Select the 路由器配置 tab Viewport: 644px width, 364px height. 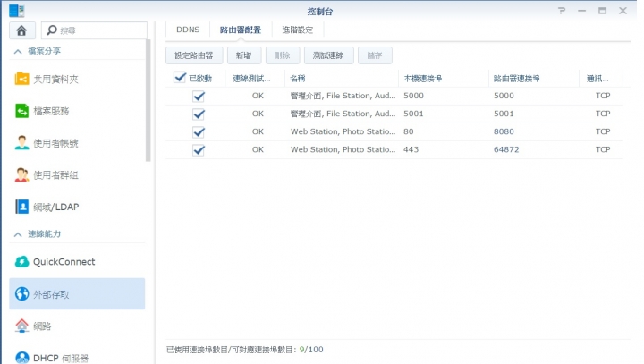tap(241, 30)
